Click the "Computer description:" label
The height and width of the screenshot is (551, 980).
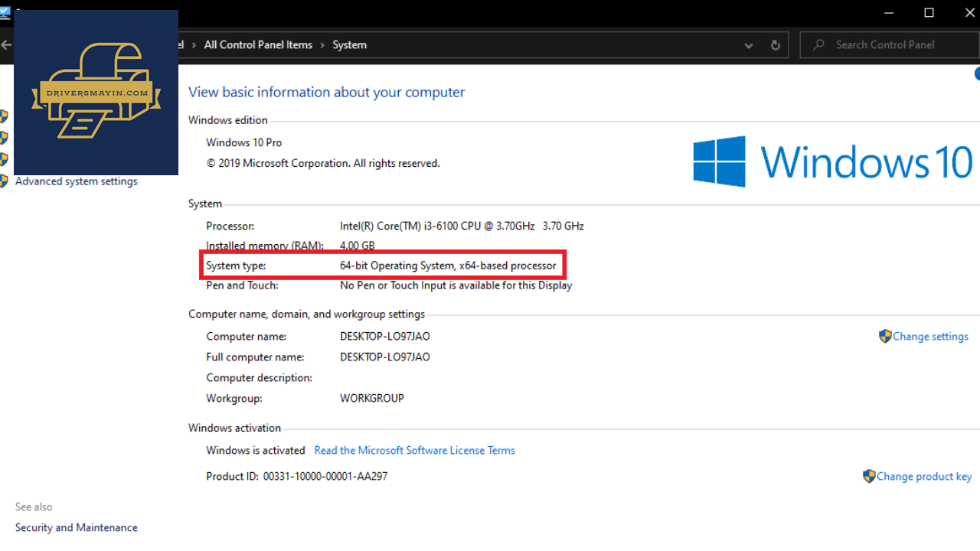[260, 377]
